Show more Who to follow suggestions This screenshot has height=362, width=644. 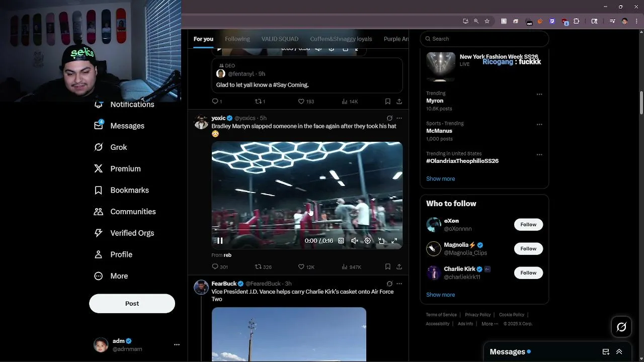(x=440, y=295)
